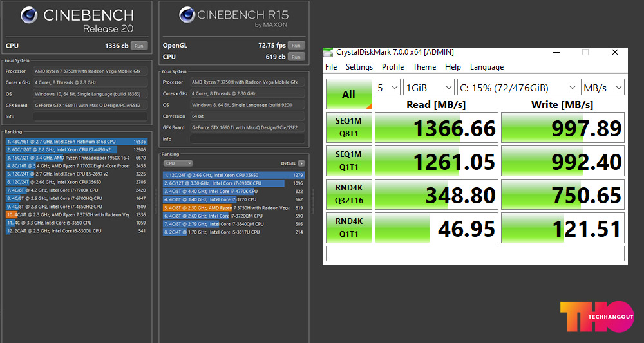Click the Cinebench Release 20 logo
This screenshot has height=343, width=644.
[x=77, y=20]
